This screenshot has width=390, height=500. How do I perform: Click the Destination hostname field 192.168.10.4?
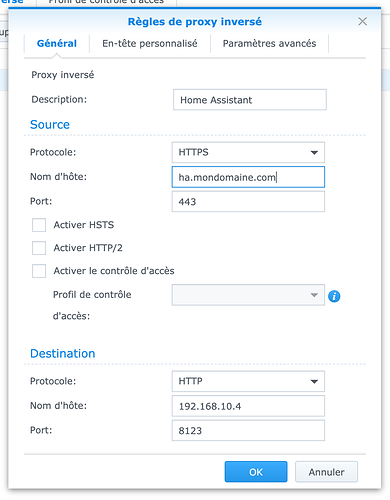click(x=248, y=406)
